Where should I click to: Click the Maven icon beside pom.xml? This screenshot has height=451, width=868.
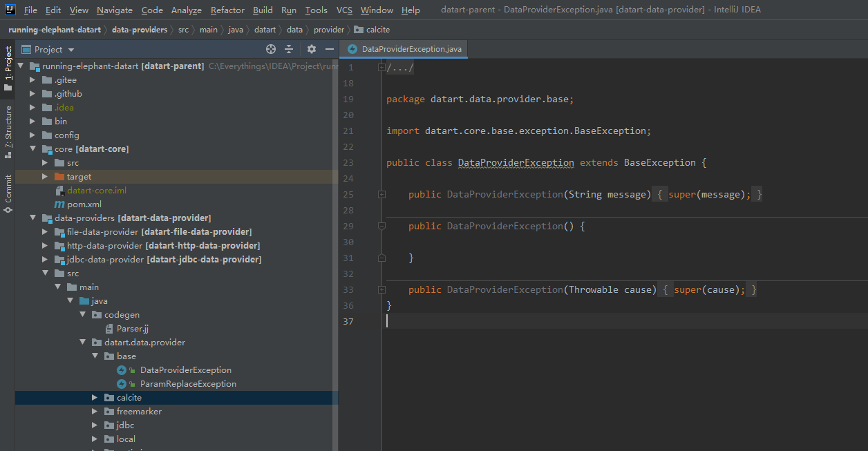pos(59,204)
